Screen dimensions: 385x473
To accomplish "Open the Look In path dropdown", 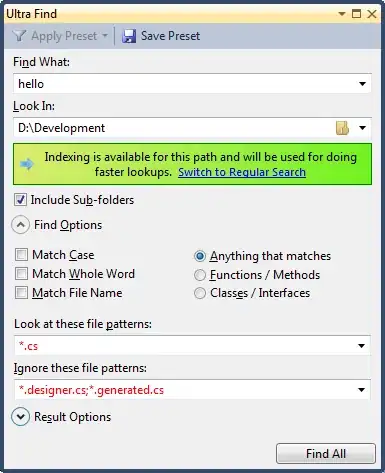I will (362, 128).
